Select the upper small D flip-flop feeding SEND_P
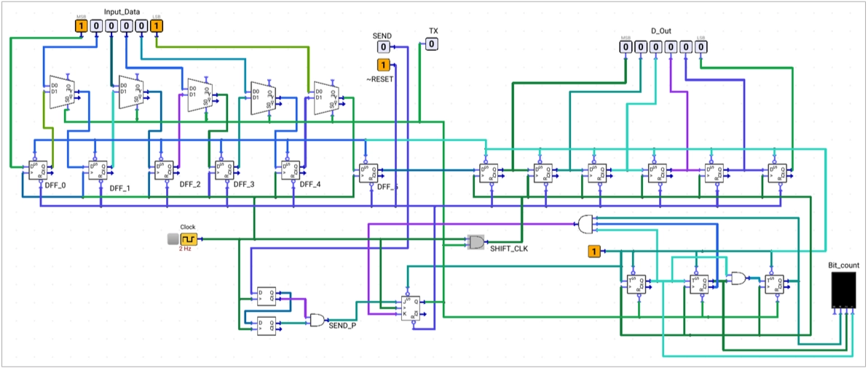868x368 pixels. pos(267,295)
